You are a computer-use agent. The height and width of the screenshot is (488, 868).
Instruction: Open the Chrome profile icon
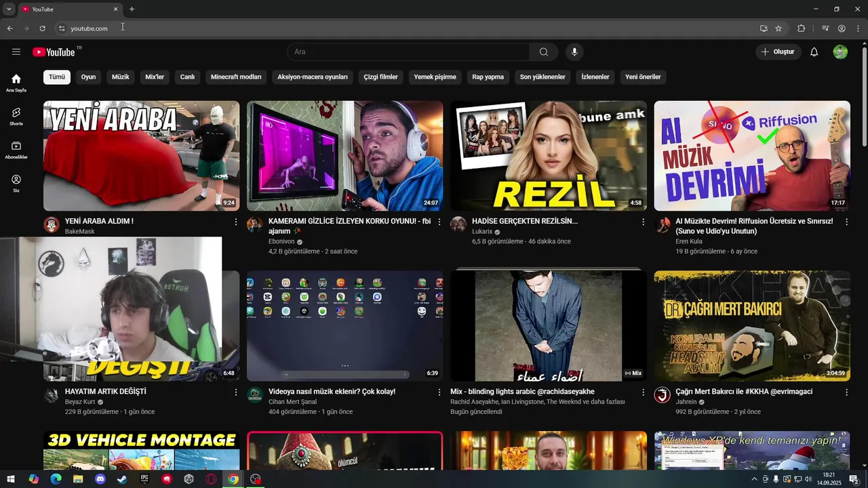[x=842, y=28]
